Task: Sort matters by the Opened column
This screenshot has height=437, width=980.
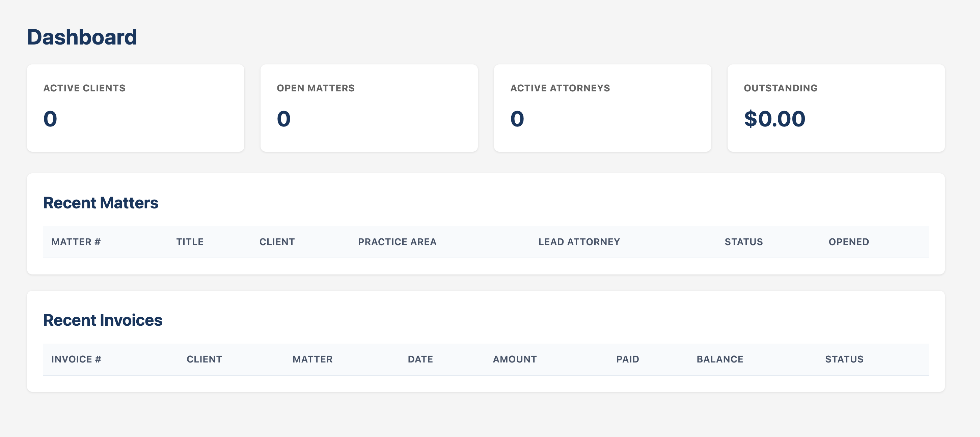Action: point(849,242)
